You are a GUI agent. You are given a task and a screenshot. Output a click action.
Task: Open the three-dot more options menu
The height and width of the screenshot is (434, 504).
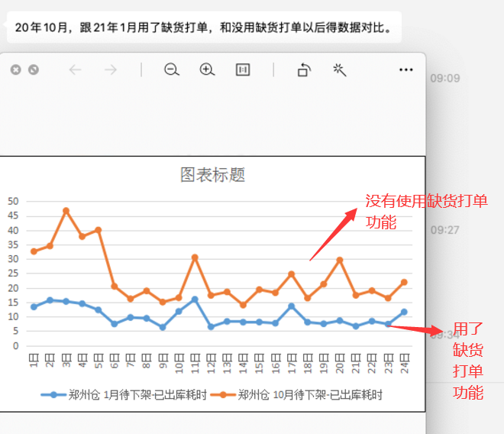(405, 70)
